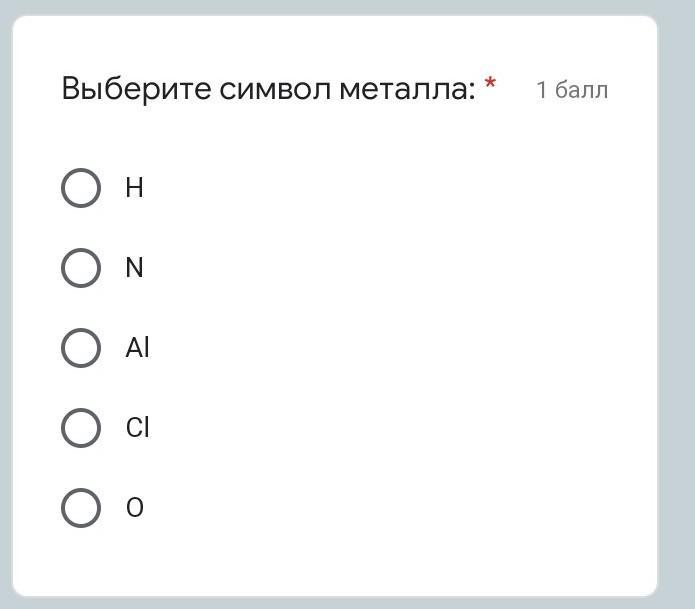Click the question title 'Выберите символ металла:'
The image size is (695, 609).
(269, 89)
